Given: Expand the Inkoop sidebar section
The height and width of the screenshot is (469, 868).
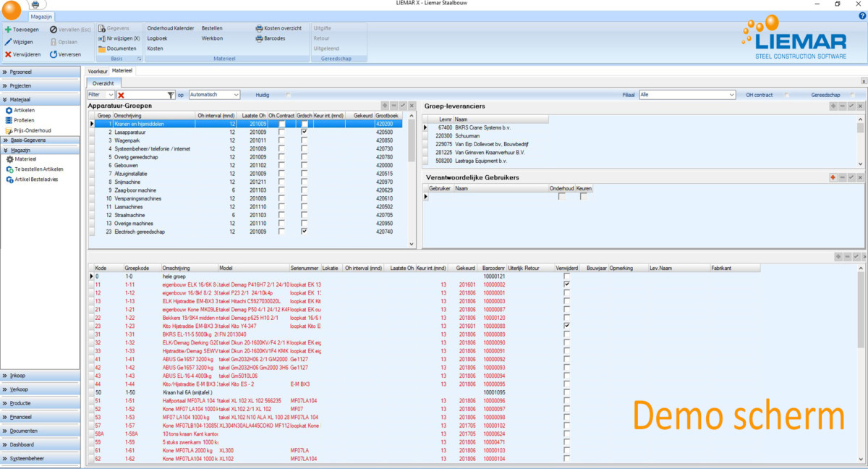Looking at the screenshot, I should point(40,376).
